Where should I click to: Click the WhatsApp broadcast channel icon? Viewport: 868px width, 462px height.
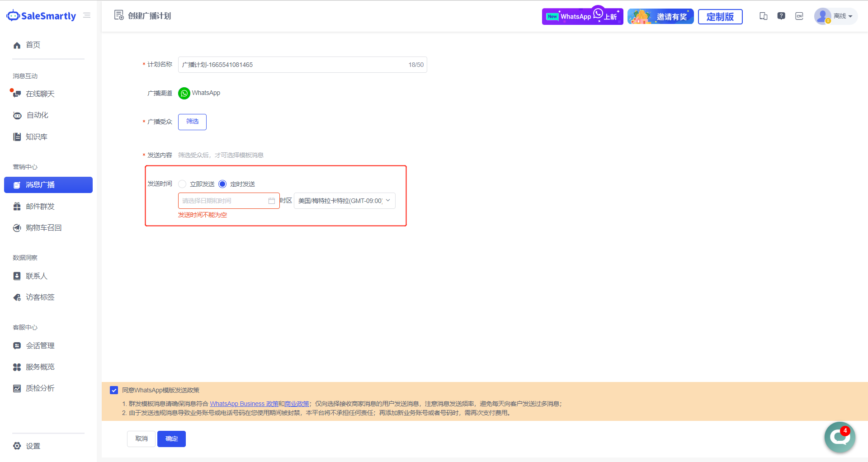[x=184, y=93]
